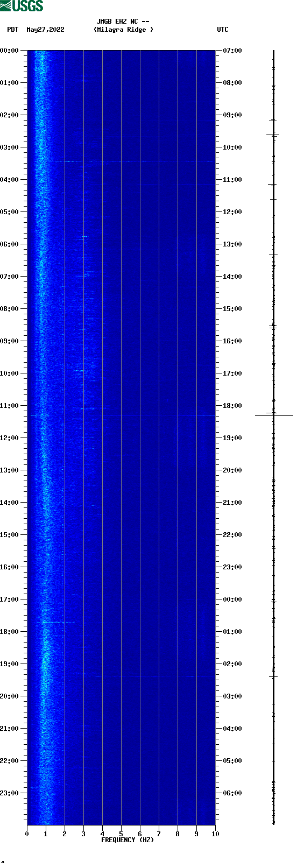Click the 16:00 UTC time label
This screenshot has width=297, height=868.
[232, 341]
